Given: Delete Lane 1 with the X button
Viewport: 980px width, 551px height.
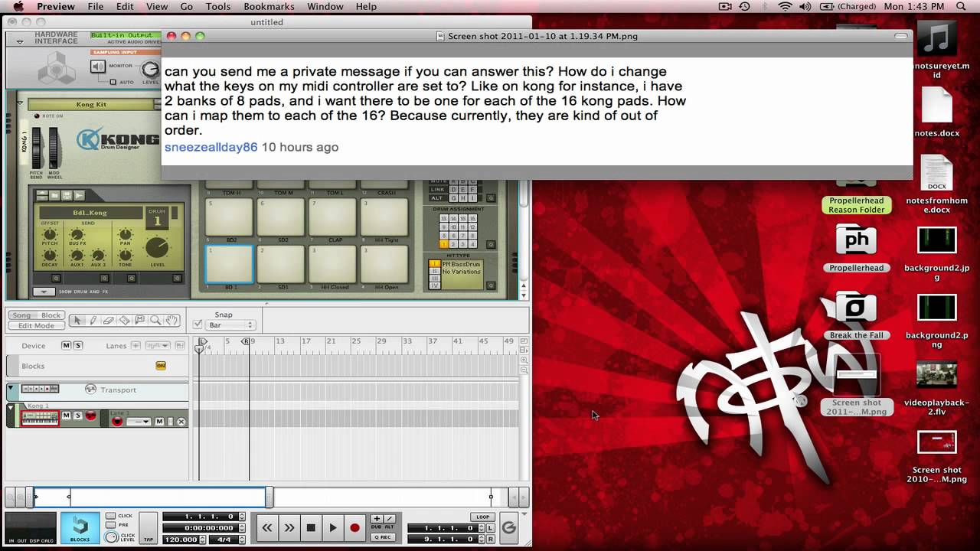Looking at the screenshot, I should tap(181, 422).
